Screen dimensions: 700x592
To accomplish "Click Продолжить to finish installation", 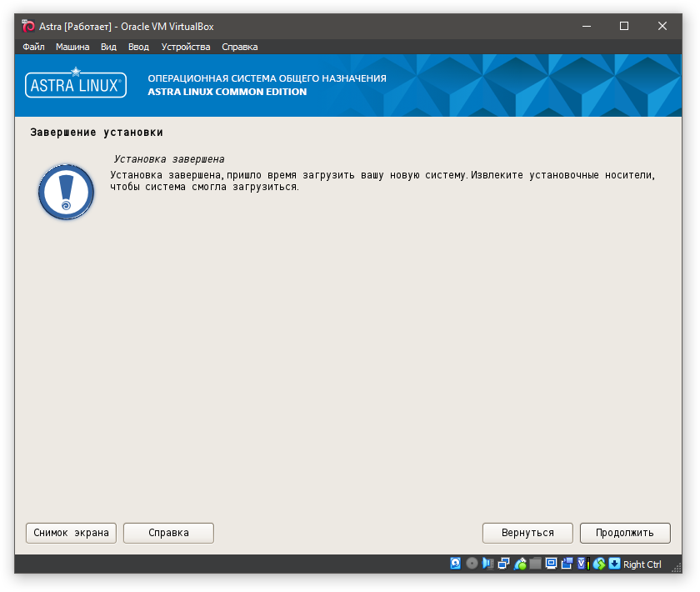I will tap(625, 533).
